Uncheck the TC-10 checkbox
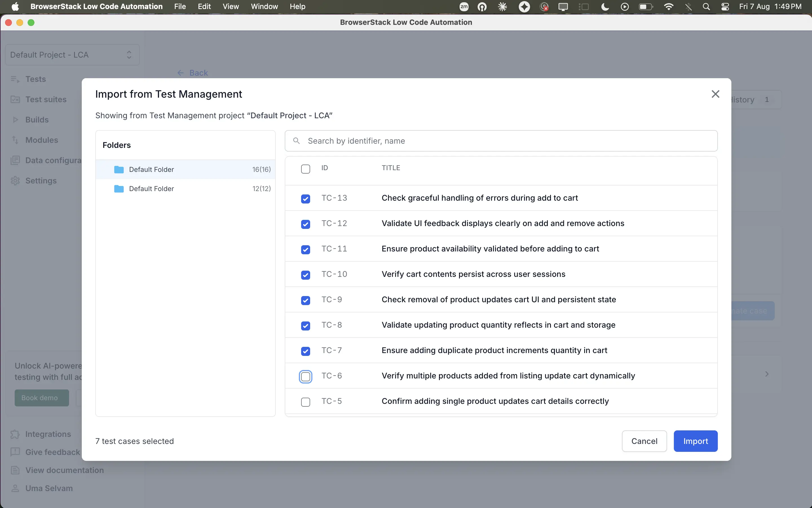 [305, 275]
